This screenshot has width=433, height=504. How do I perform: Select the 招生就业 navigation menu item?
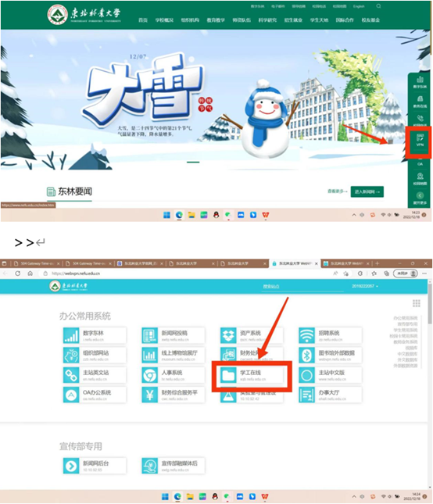pyautogui.click(x=293, y=20)
